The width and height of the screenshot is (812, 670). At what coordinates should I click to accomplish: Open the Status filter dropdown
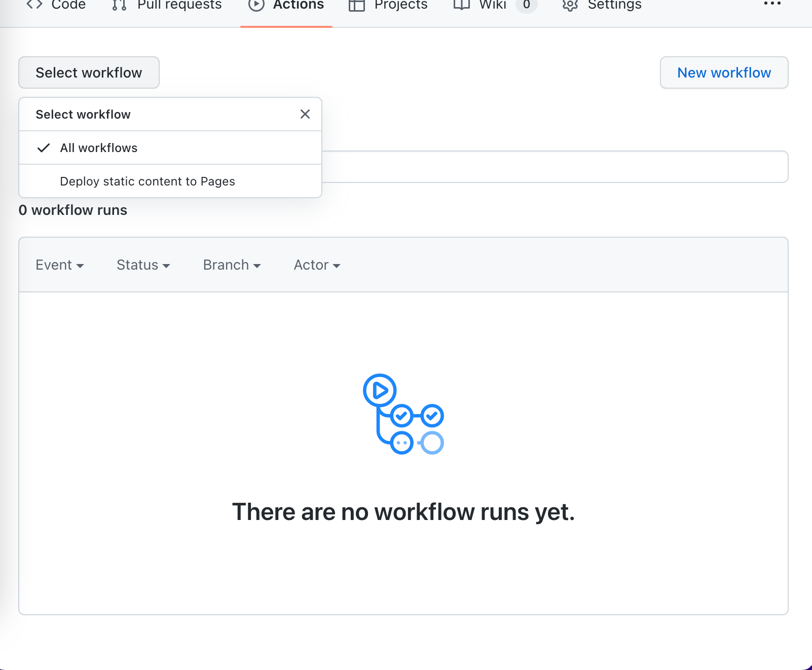pos(143,265)
